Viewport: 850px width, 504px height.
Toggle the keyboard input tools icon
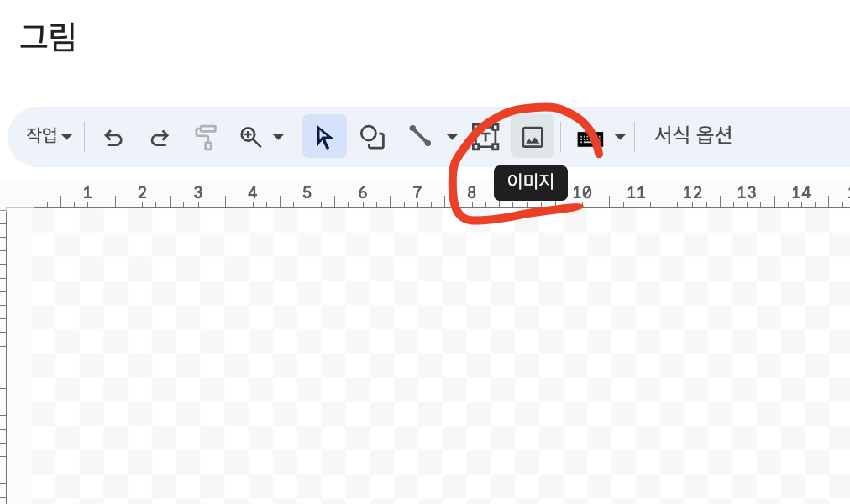590,139
